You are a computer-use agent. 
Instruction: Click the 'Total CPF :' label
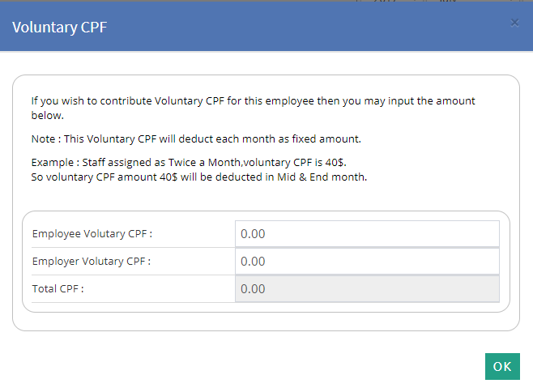tap(58, 289)
